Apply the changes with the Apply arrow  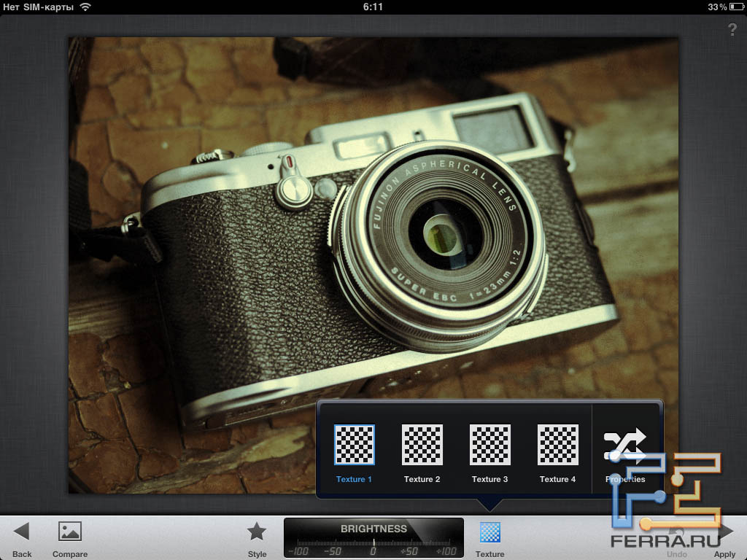(x=726, y=533)
